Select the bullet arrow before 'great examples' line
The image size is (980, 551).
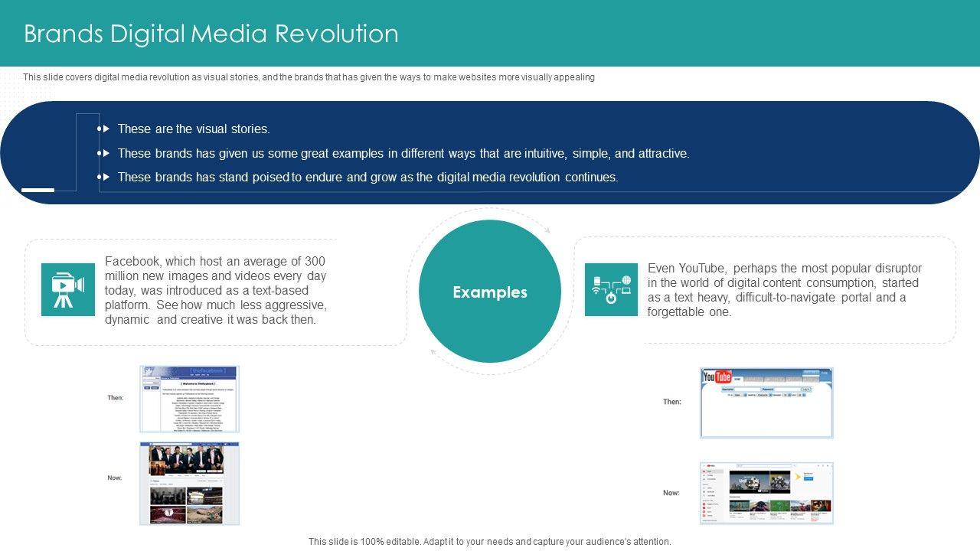(104, 153)
